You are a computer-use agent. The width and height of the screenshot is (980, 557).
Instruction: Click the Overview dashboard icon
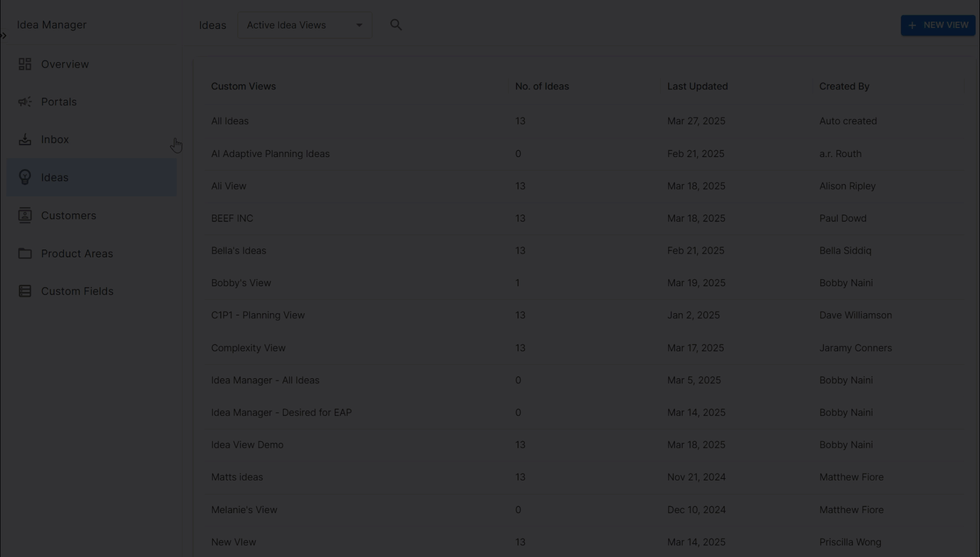click(x=25, y=64)
